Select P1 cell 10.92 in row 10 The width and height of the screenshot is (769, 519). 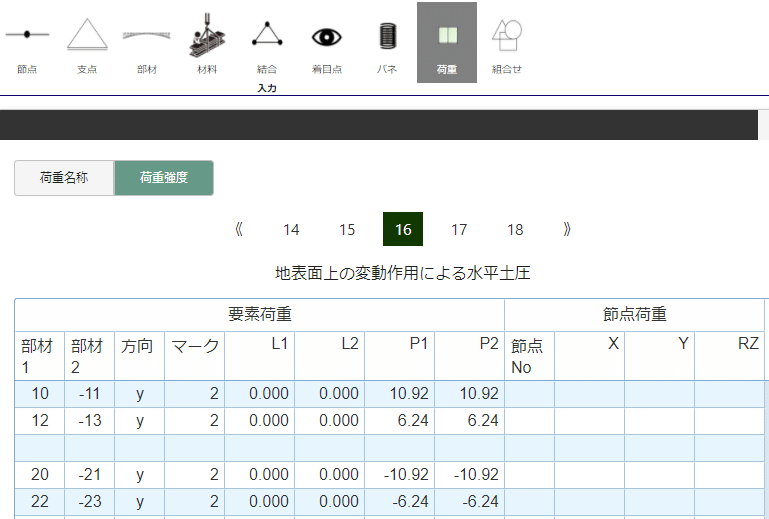(x=400, y=394)
